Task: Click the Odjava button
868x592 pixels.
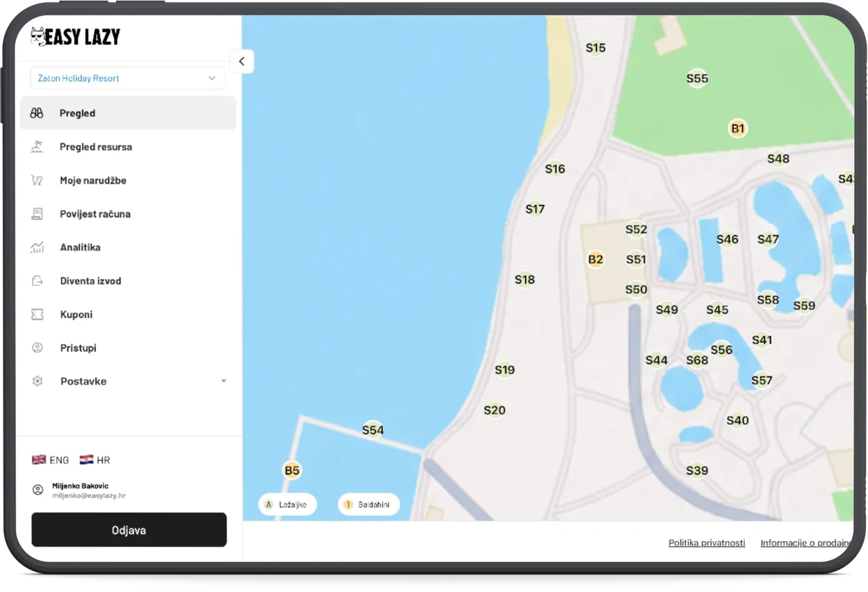Action: [129, 530]
